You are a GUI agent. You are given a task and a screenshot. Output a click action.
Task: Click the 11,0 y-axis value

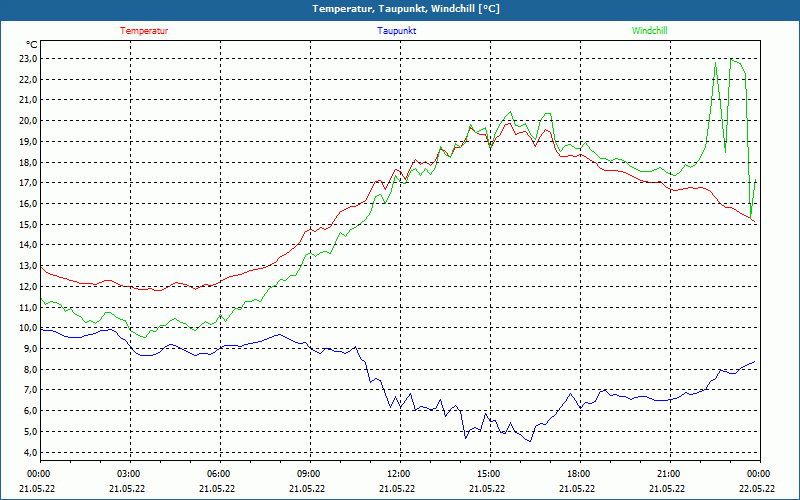28,307
